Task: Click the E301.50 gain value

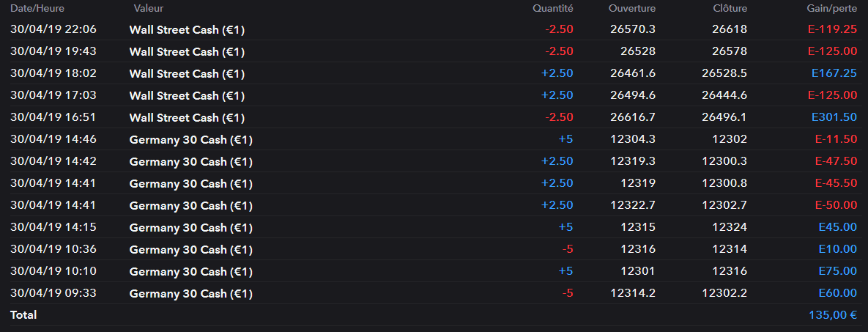Action: [834, 117]
